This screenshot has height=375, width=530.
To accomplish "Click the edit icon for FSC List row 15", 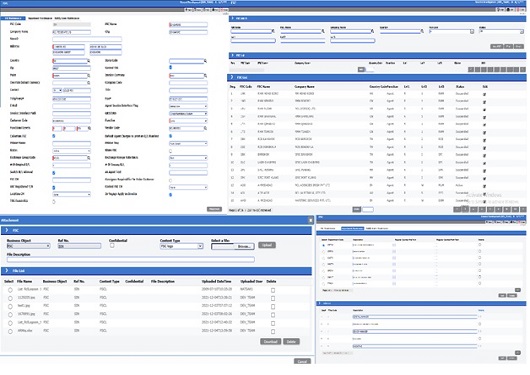I will coord(485,201).
